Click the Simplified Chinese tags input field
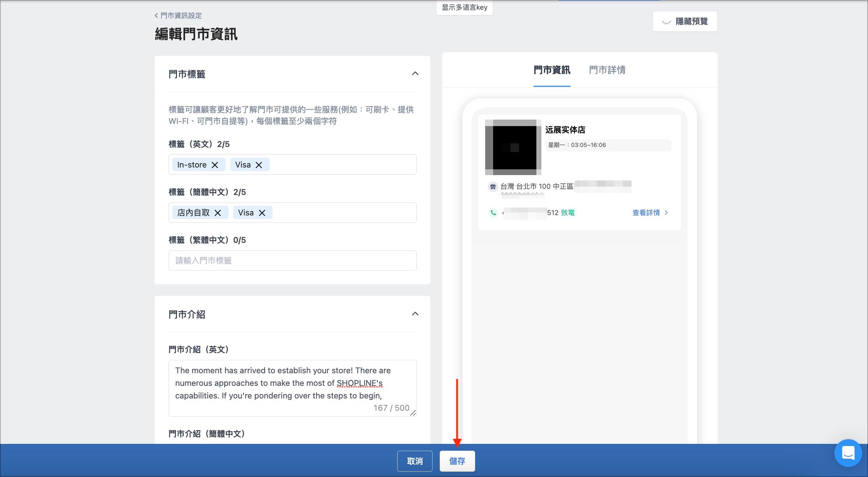 293,213
